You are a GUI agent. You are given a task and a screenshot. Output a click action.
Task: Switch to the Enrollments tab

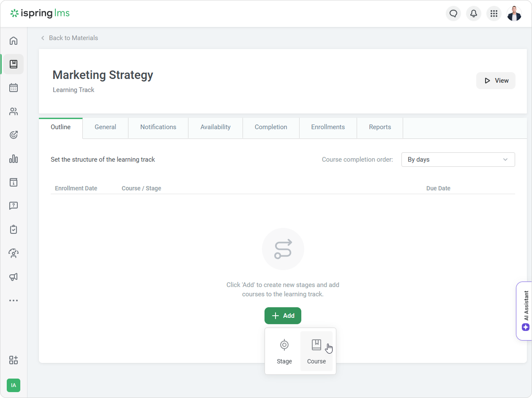pyautogui.click(x=328, y=127)
